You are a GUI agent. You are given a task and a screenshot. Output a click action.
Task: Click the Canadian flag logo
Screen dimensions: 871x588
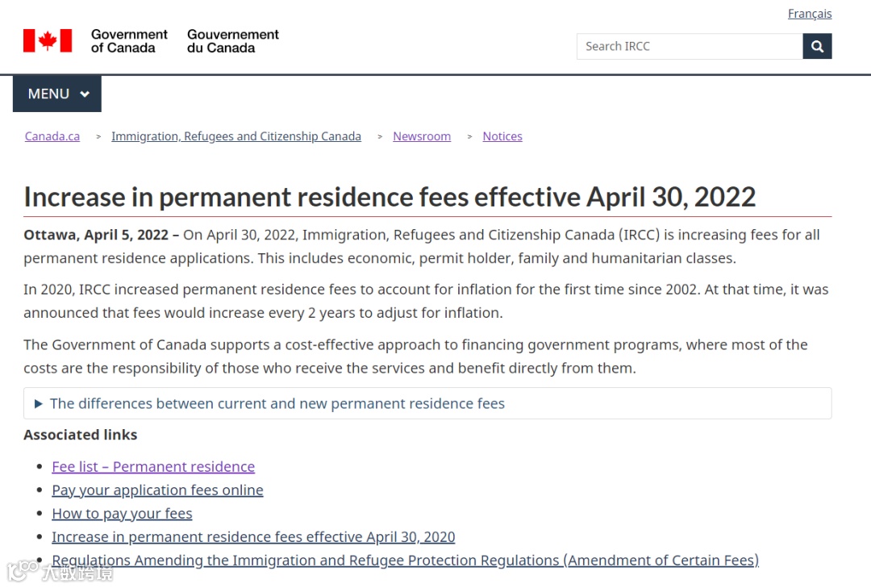[x=48, y=40]
